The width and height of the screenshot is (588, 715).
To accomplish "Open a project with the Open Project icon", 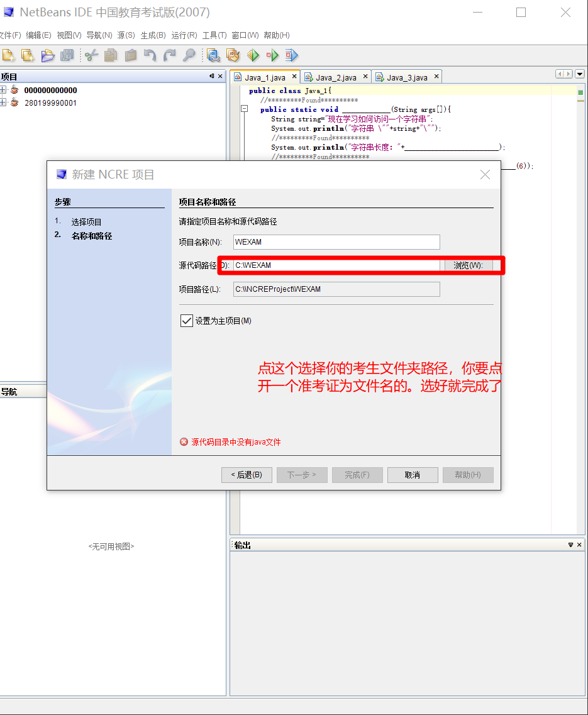I will tap(47, 55).
